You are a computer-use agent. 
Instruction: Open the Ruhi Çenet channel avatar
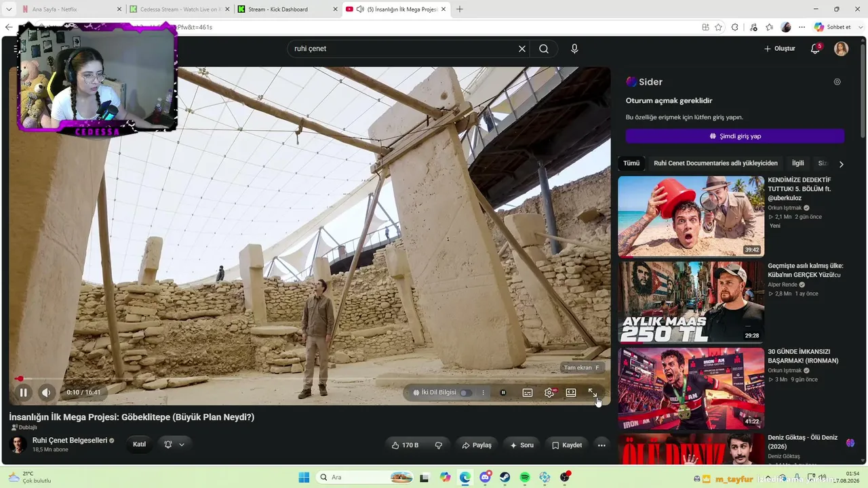[18, 445]
